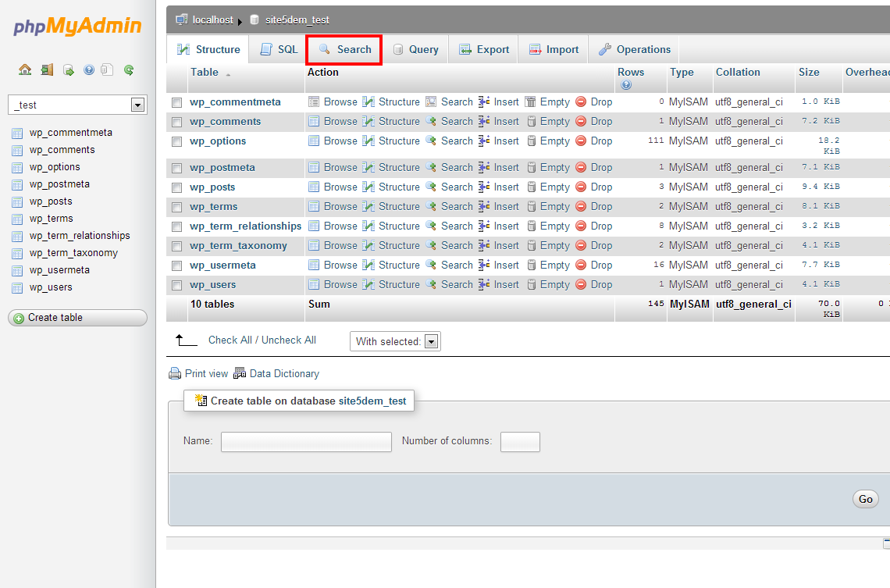Click the Browse link for wp_users

(x=340, y=284)
